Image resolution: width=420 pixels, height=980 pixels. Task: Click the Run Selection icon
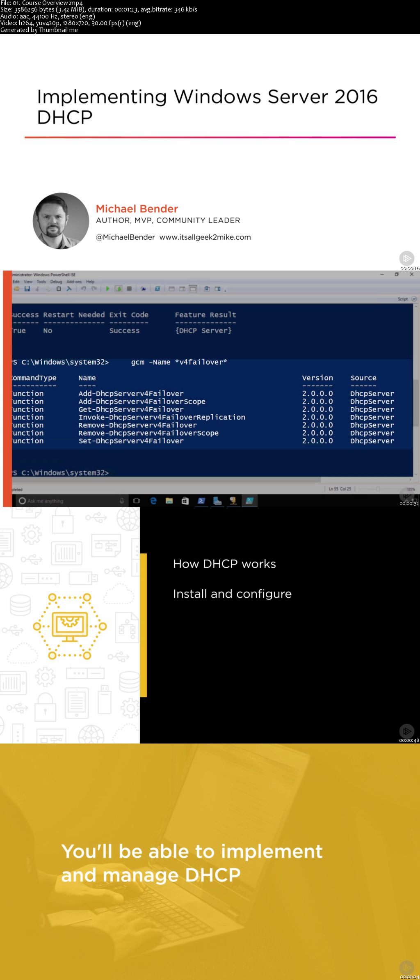[x=119, y=289]
